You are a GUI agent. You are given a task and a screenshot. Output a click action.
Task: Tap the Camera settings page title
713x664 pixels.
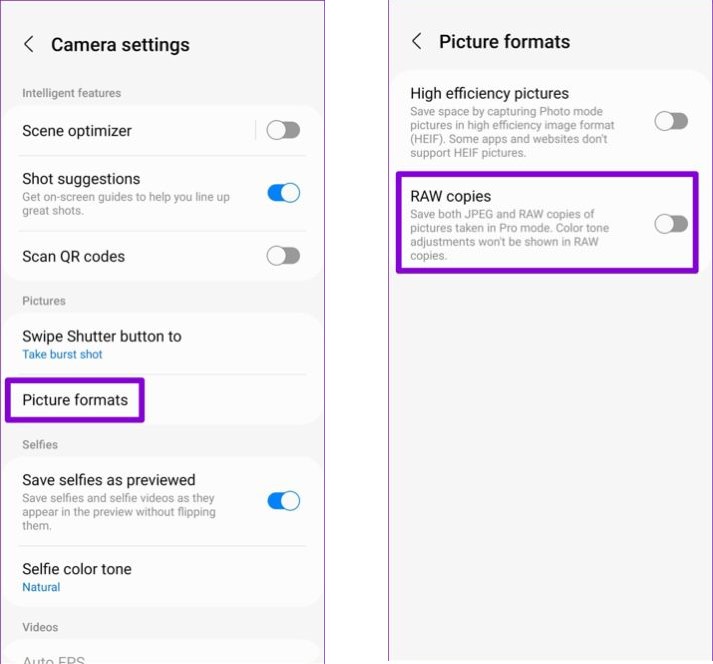[x=120, y=45]
